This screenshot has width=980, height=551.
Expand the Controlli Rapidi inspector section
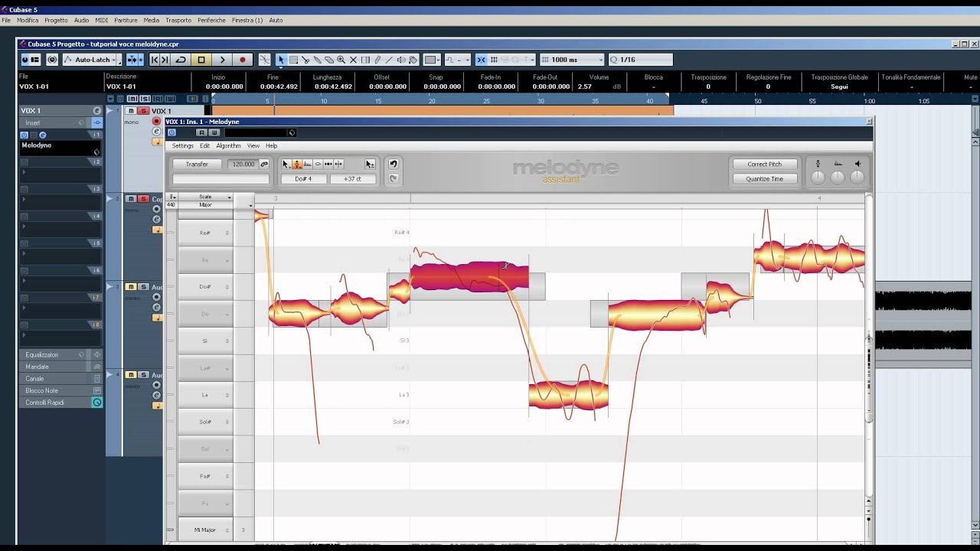click(60, 403)
